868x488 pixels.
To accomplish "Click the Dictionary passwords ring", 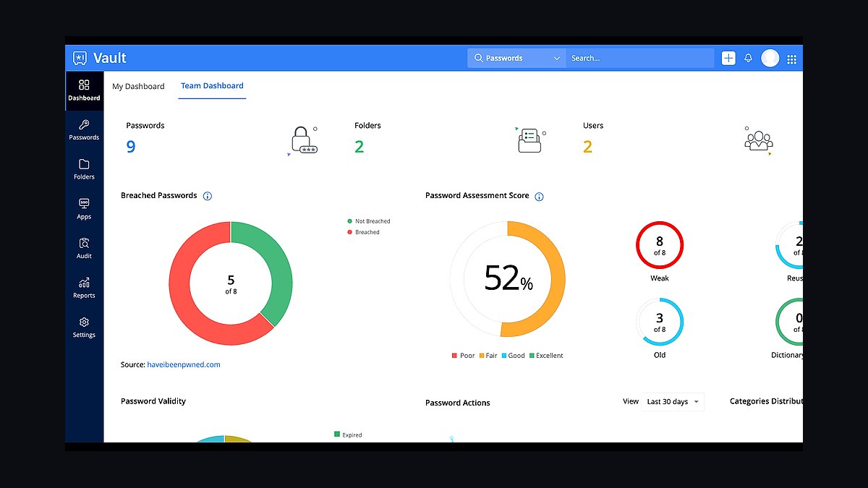I will coord(789,322).
